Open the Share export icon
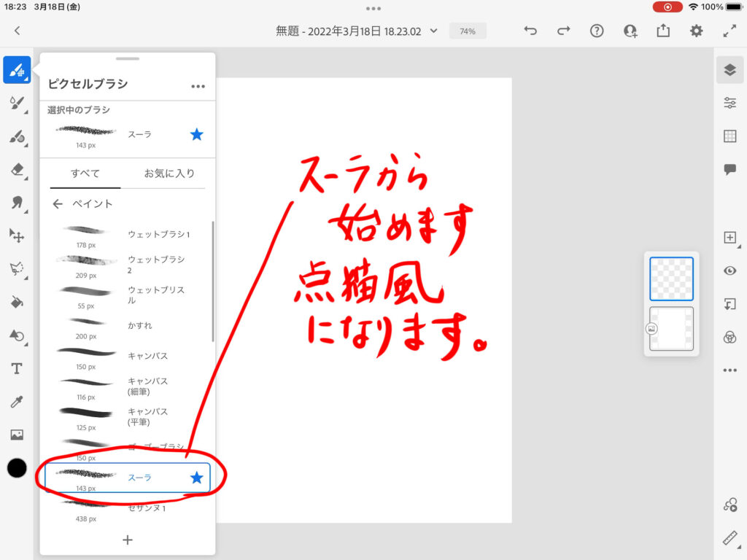 (x=663, y=31)
